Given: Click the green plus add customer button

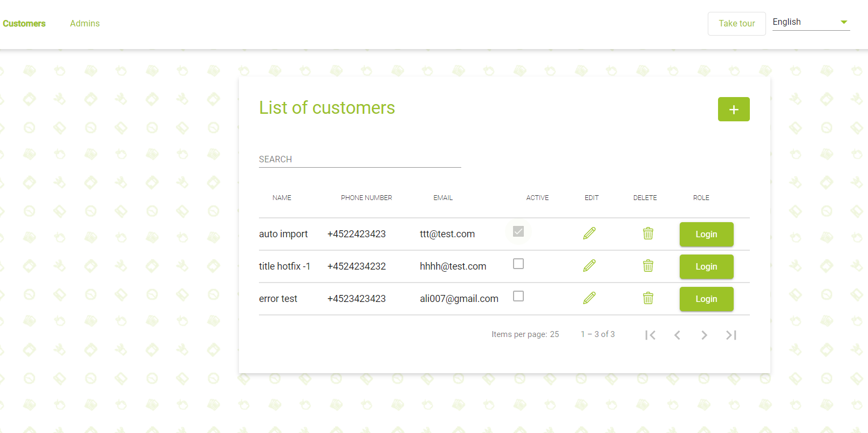Looking at the screenshot, I should 733,109.
